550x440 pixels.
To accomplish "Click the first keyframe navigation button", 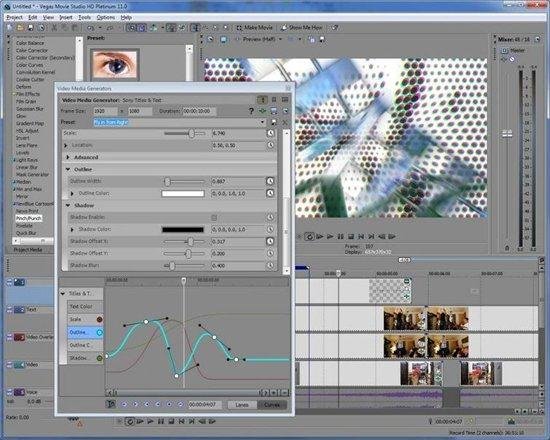I will click(124, 405).
